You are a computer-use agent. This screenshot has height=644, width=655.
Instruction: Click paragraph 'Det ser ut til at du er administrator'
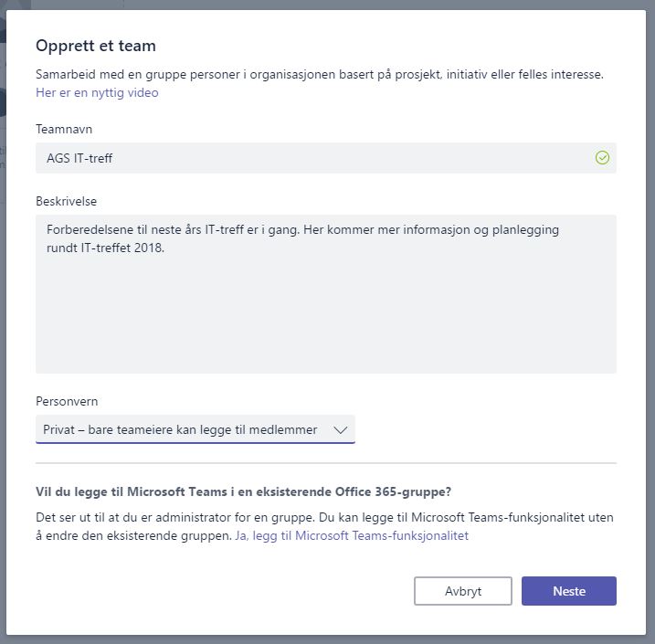pos(324,526)
